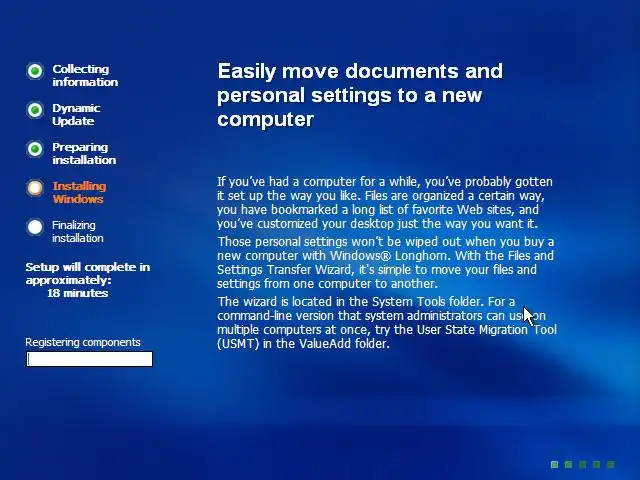Click the green Collecting information step indicator

(35, 71)
